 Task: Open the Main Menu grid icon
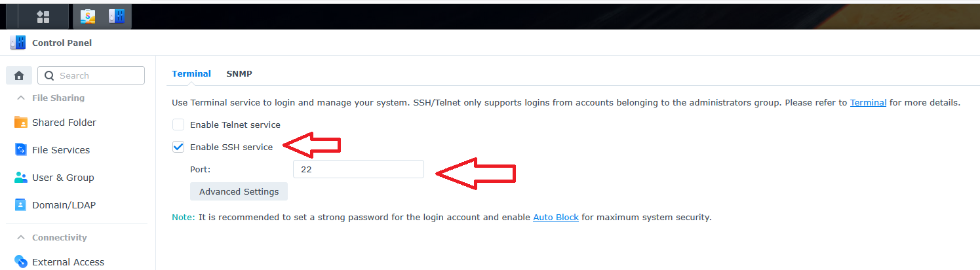[43, 16]
